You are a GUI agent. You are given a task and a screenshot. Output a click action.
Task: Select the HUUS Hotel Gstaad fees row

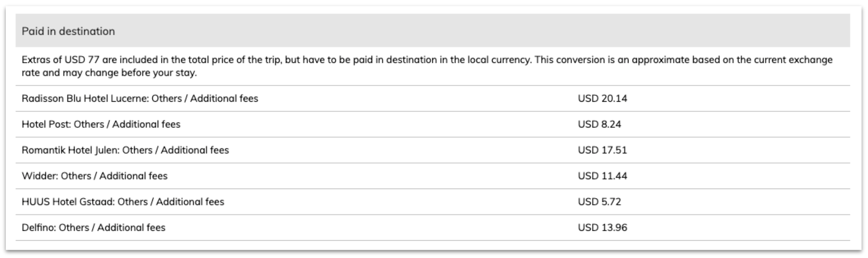pyautogui.click(x=433, y=202)
